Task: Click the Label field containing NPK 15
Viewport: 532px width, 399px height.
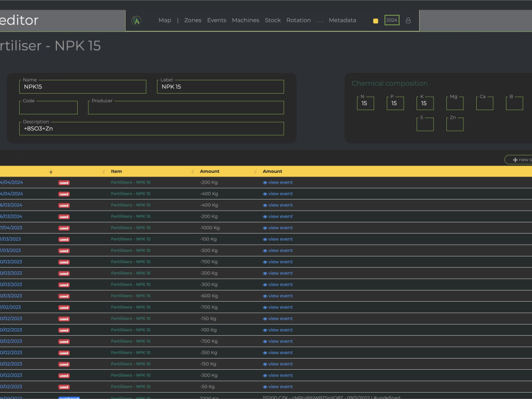Action: (220, 87)
